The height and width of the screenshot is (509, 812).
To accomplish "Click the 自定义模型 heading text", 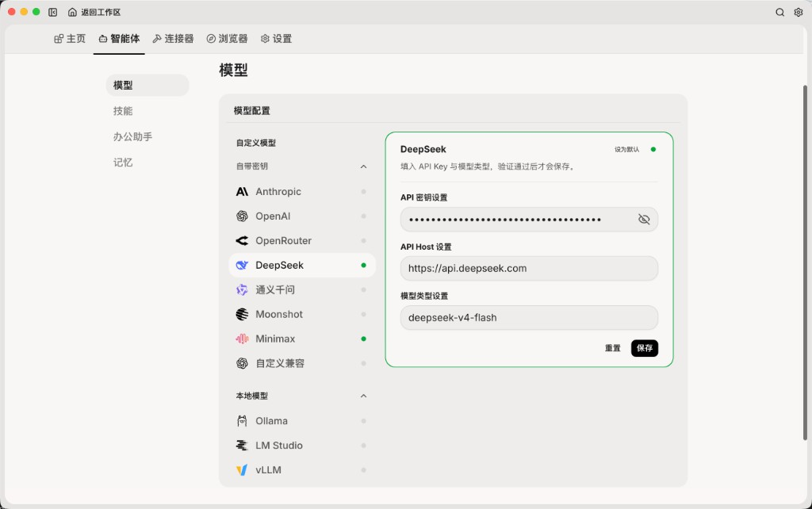I will coord(256,143).
